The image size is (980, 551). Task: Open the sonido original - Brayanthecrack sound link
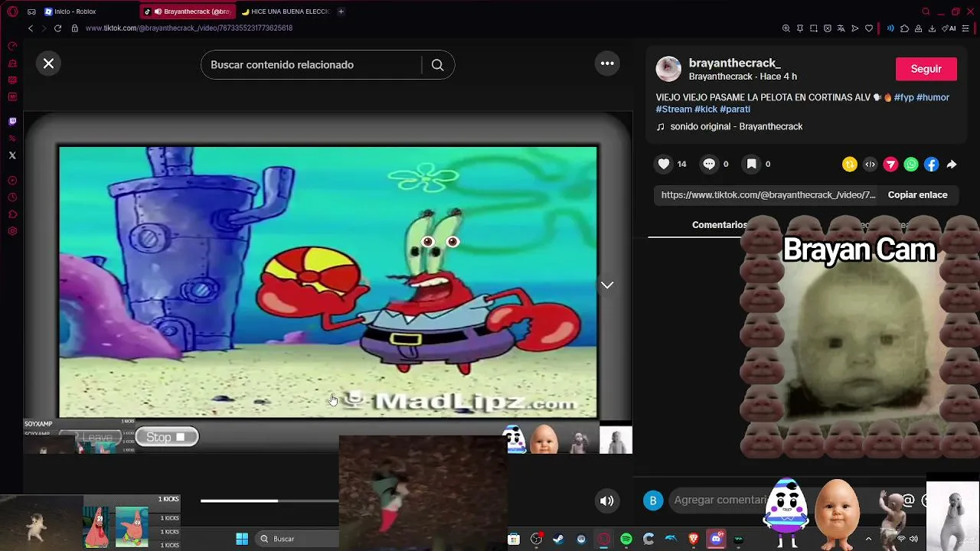coord(736,126)
